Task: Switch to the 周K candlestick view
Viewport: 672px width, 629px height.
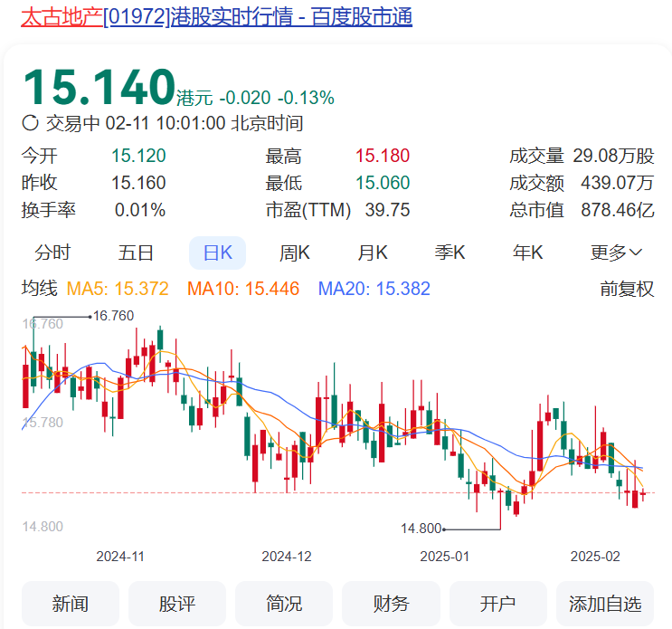Action: (x=295, y=253)
